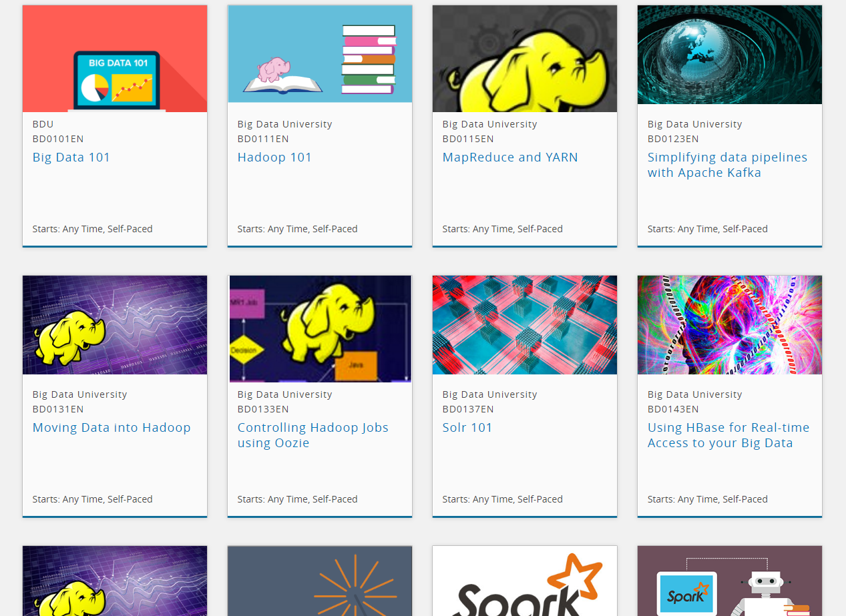This screenshot has width=846, height=616.
Task: Click the Spark logo thumbnail on white
Action: [x=525, y=581]
